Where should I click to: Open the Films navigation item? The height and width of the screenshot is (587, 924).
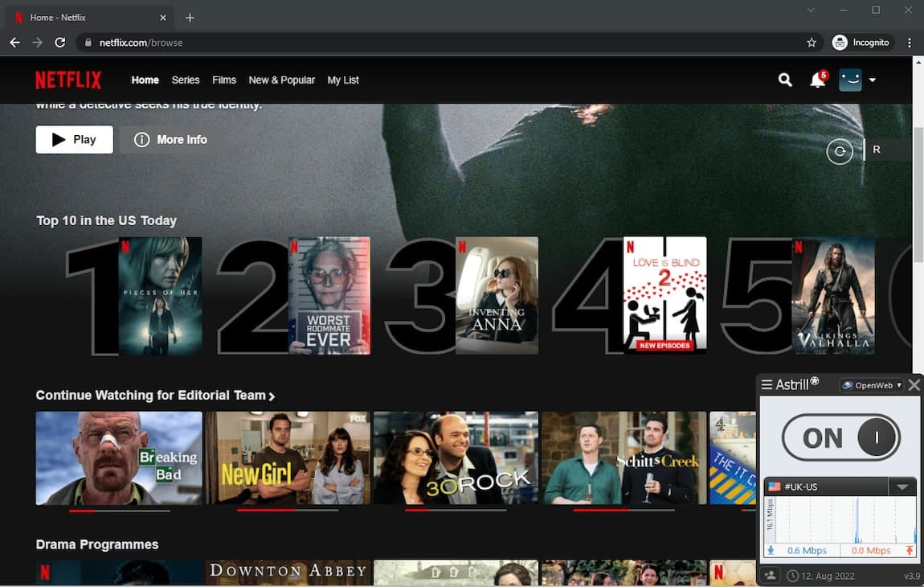(224, 80)
